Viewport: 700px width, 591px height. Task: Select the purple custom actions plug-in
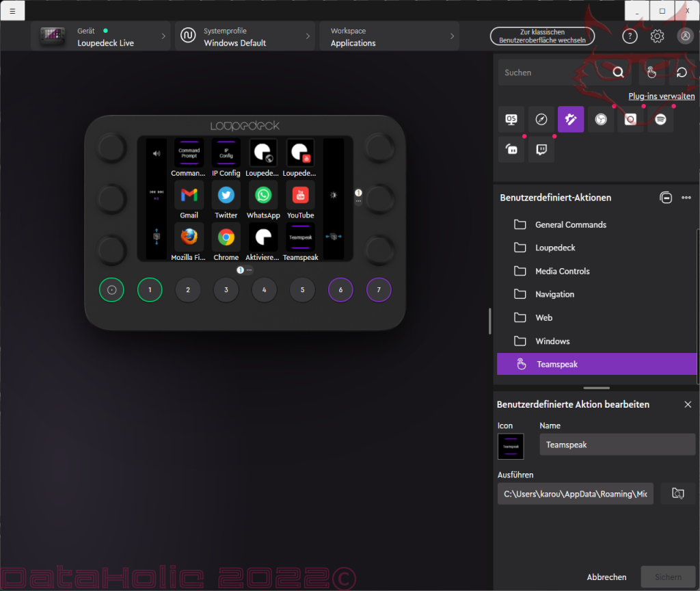coord(571,119)
